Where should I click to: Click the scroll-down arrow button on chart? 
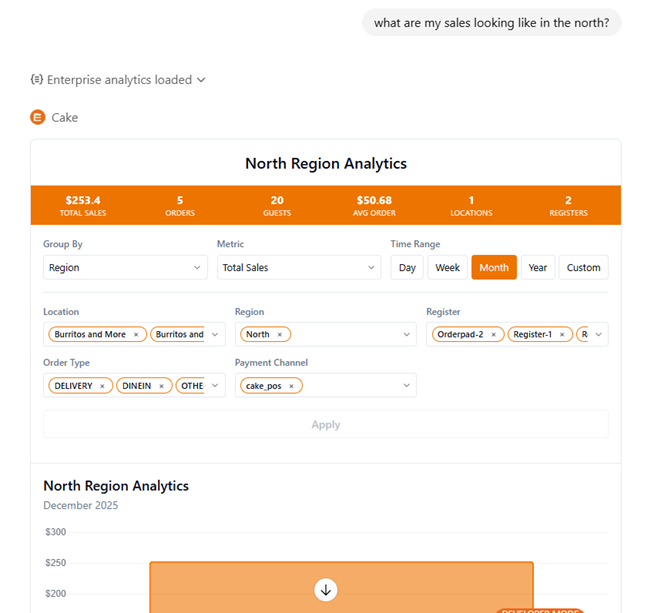(325, 589)
